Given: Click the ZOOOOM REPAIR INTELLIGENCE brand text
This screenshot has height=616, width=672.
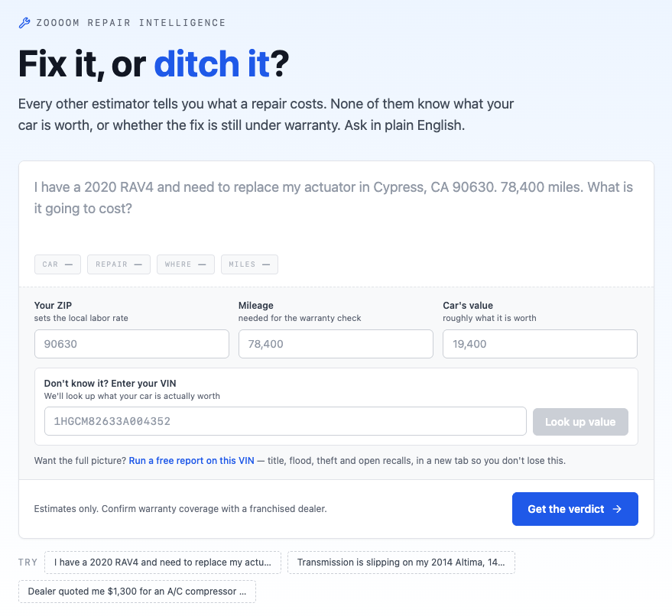Looking at the screenshot, I should 131,23.
